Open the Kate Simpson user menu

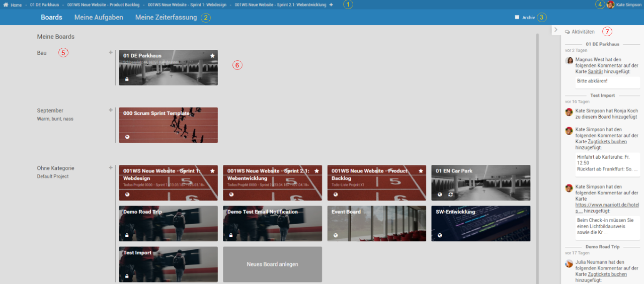[x=628, y=5]
